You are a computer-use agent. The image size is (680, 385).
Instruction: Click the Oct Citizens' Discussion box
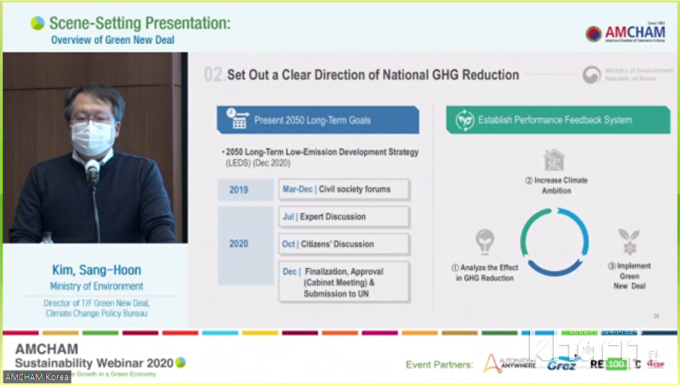(344, 244)
